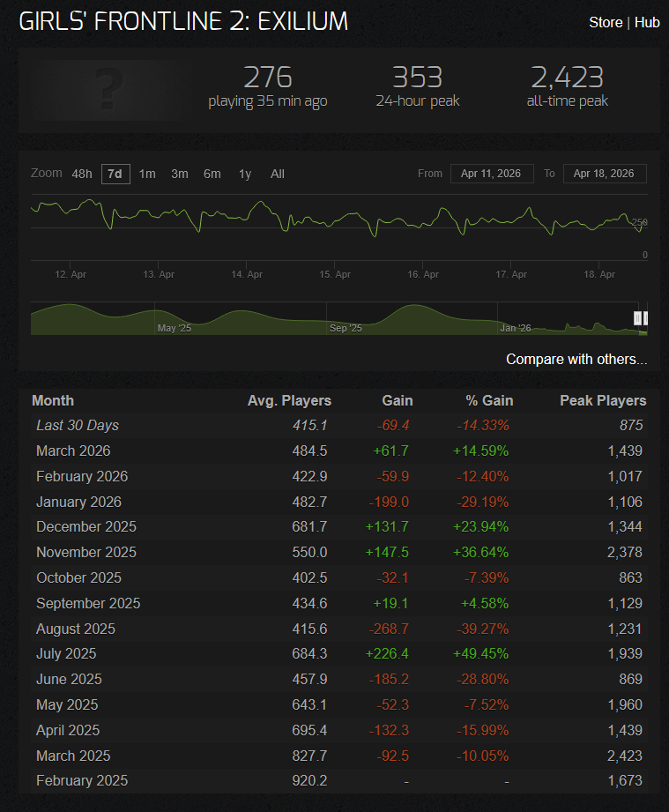Click the 2,378 peak players value
669x812 pixels.
624,552
